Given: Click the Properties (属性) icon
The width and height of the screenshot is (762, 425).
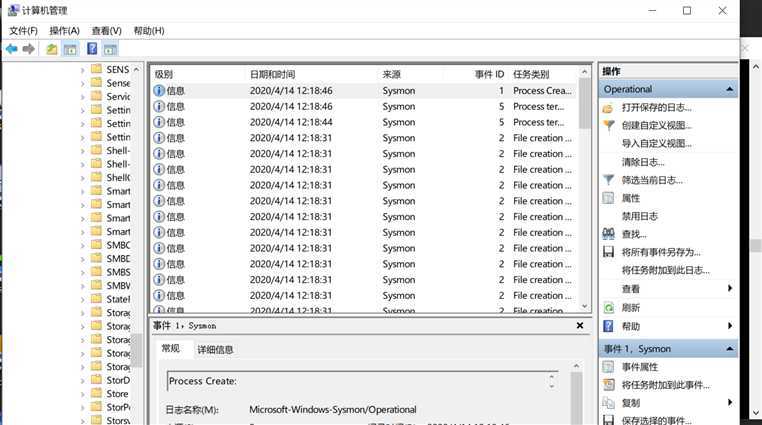Looking at the screenshot, I should (x=608, y=198).
